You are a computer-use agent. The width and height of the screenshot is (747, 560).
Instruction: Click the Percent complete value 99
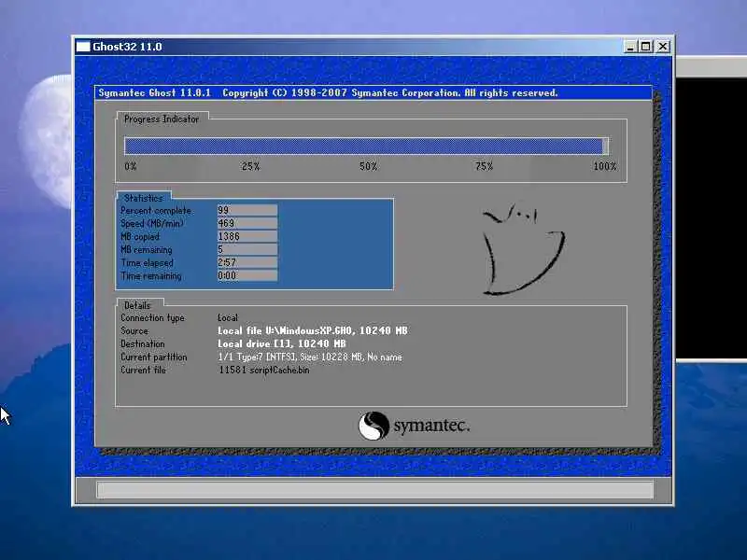(247, 211)
